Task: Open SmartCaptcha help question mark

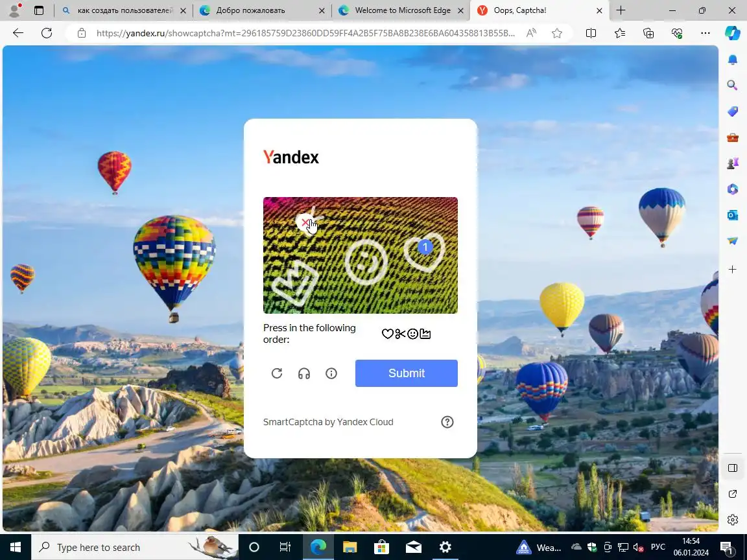Action: click(x=447, y=422)
